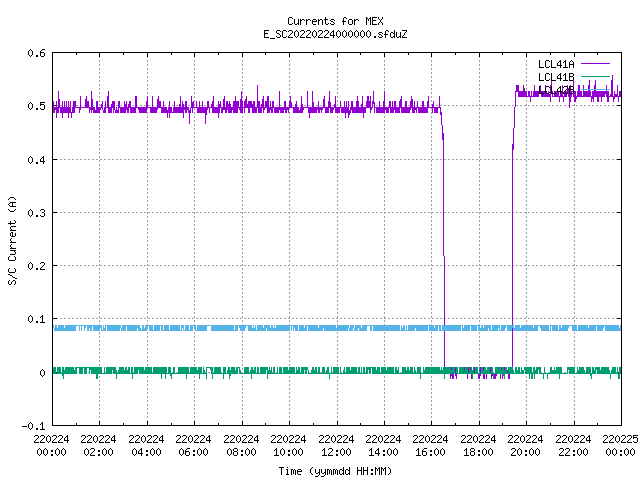Image resolution: width=640 pixels, height=480 pixels.
Task: Click the 220224 12:00 x-axis tick label
Action: (x=336, y=445)
